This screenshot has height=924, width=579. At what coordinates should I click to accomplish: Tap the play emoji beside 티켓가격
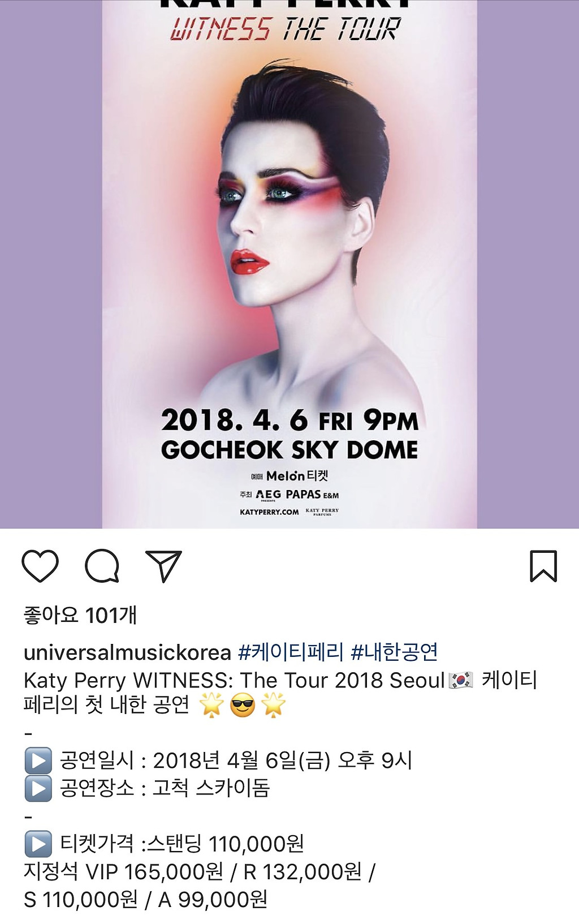point(38,844)
